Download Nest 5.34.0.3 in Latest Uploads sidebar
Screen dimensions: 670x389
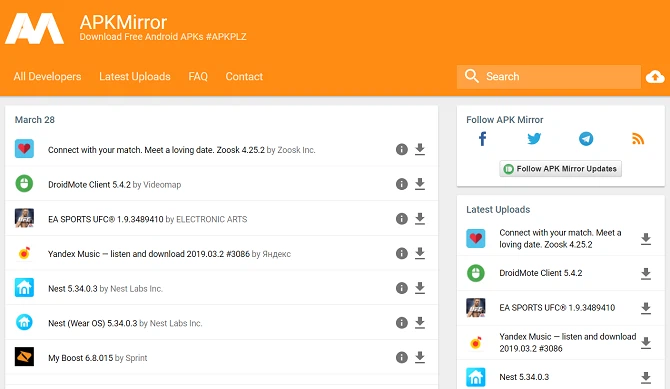(x=646, y=377)
